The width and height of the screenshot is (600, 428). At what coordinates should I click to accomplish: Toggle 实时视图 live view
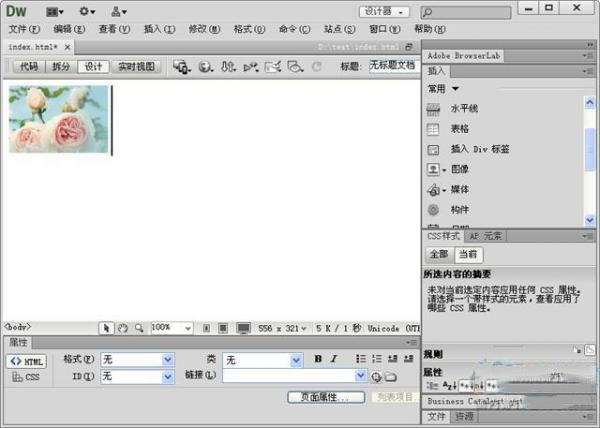pos(137,67)
